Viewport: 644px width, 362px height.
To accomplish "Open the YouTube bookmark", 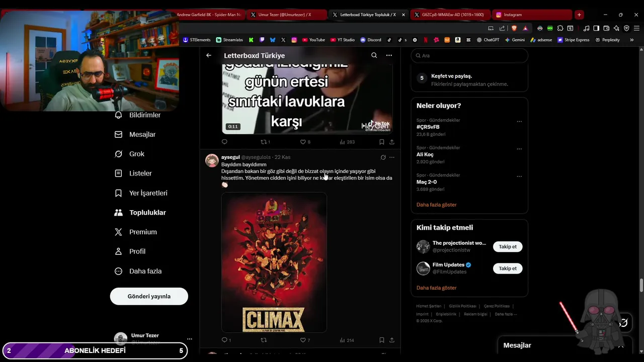I will click(x=313, y=40).
